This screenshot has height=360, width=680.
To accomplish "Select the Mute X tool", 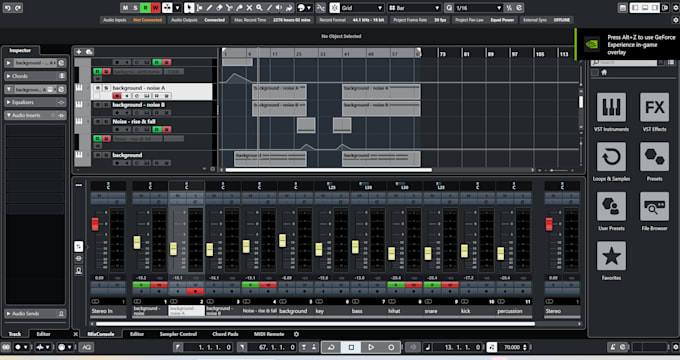I will (249, 8).
